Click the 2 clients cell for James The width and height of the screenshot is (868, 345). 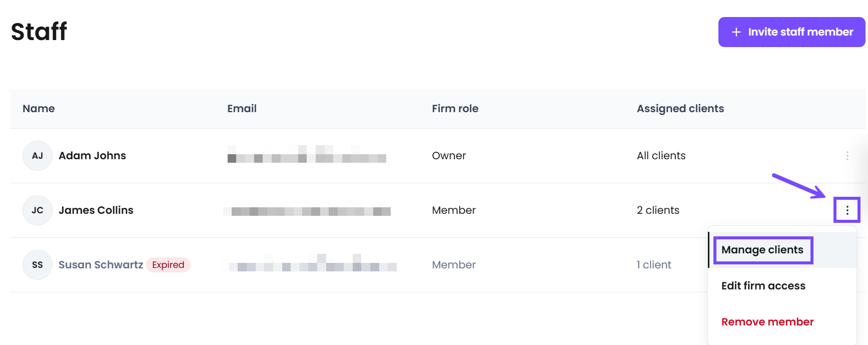[x=658, y=210]
